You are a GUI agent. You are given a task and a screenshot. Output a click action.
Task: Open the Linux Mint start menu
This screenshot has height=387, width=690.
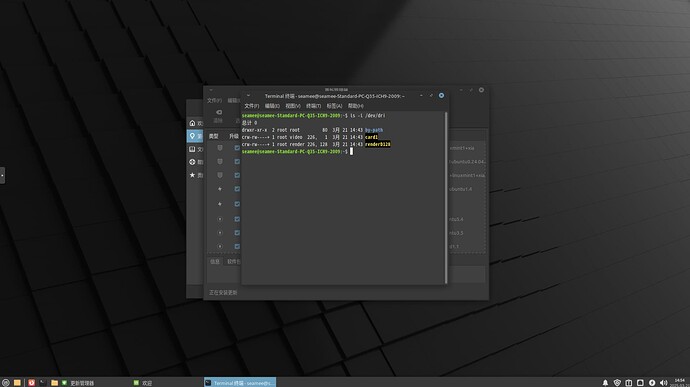pos(6,383)
